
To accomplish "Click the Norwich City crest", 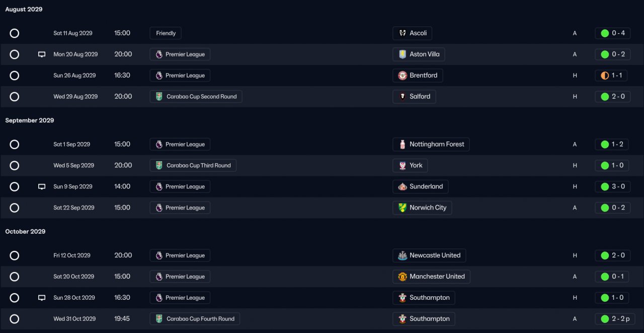I will click(x=403, y=208).
